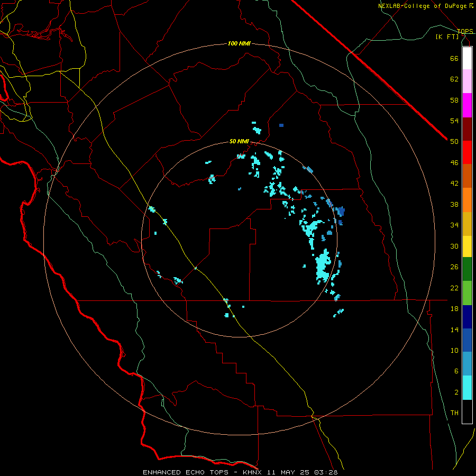Click the black TH threshold swatch
The image size is (476, 476).
(467, 411)
